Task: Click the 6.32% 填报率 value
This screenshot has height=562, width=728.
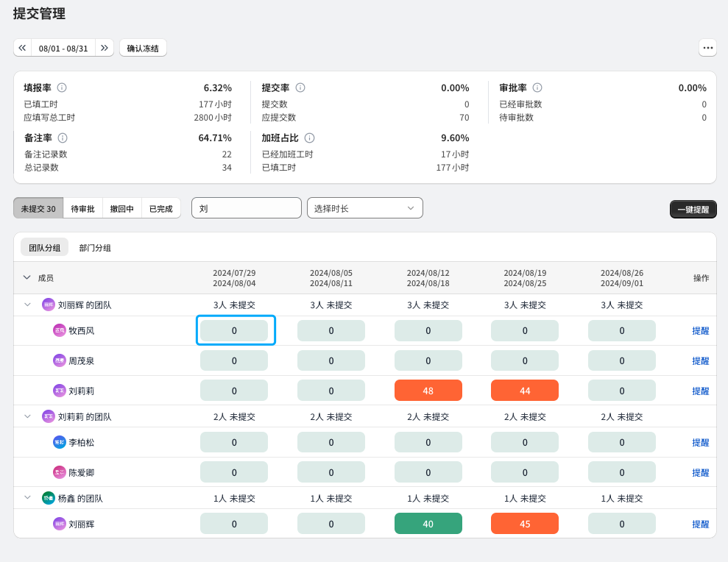Action: tap(218, 88)
